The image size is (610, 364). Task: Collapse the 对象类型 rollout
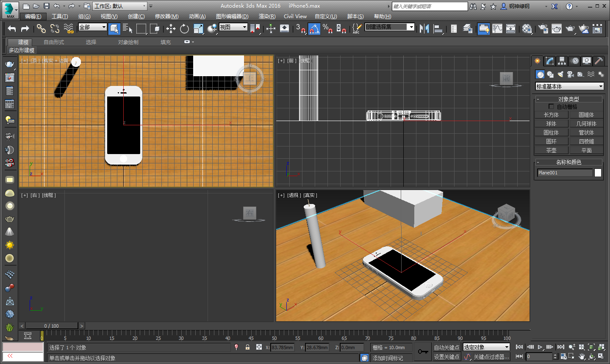568,99
